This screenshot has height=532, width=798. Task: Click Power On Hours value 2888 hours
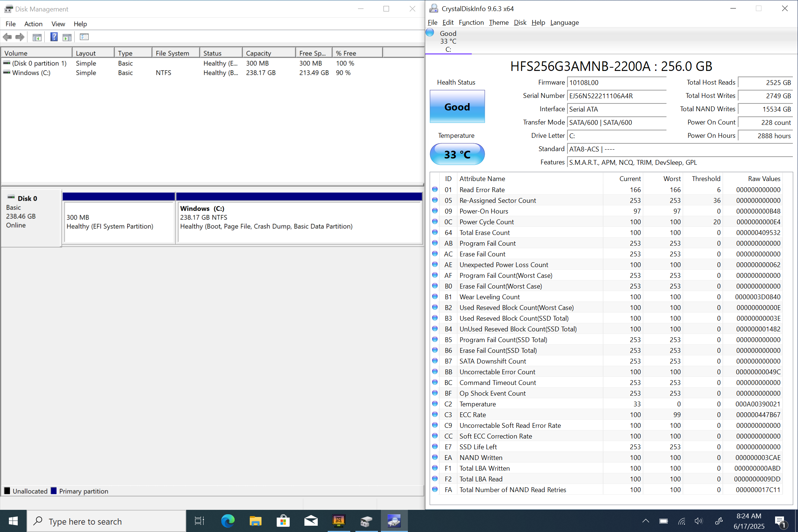click(x=765, y=136)
